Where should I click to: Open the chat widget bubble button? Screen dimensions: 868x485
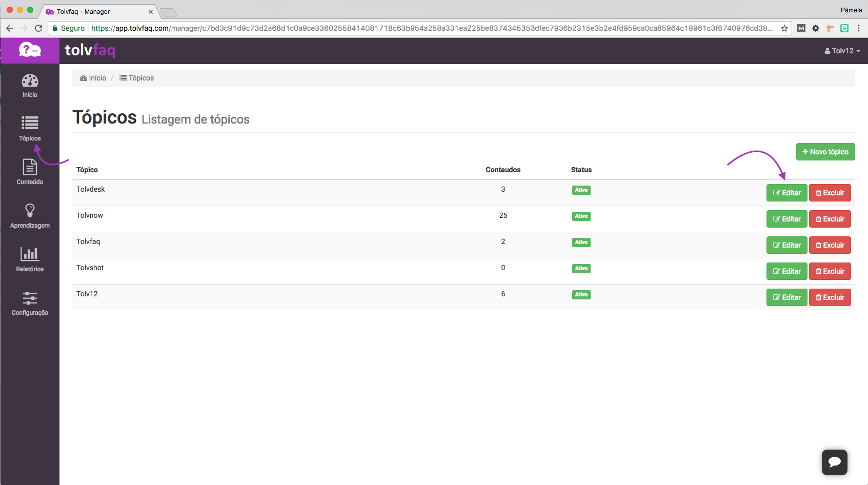tap(834, 462)
